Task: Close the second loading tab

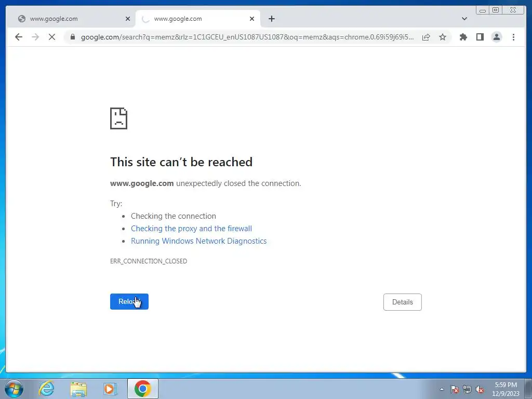Action: 252,19
